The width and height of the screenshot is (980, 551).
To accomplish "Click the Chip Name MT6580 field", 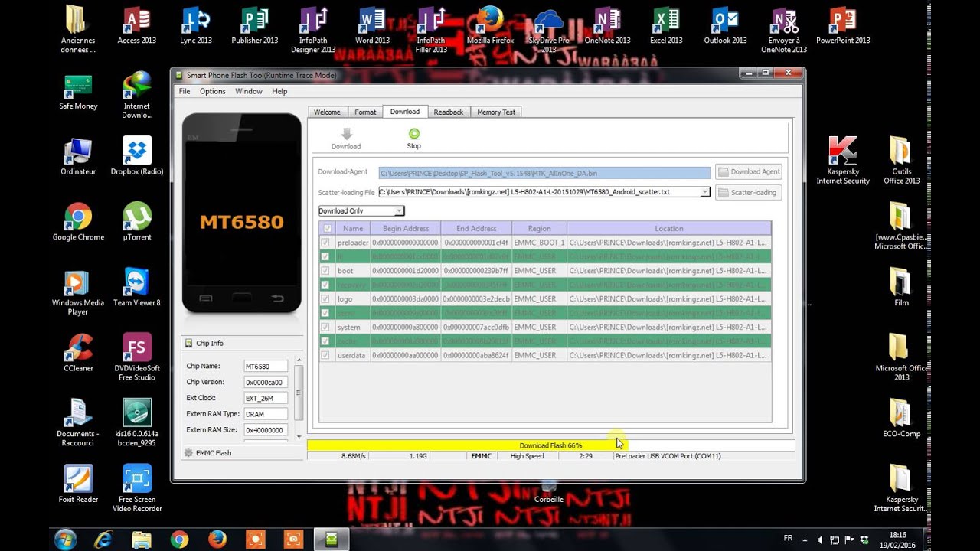I will click(x=266, y=367).
